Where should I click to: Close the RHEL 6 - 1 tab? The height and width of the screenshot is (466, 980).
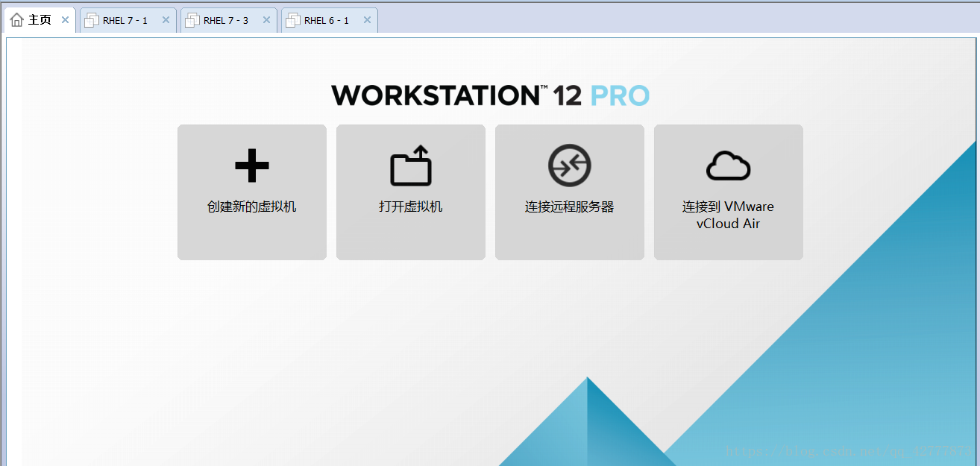367,20
